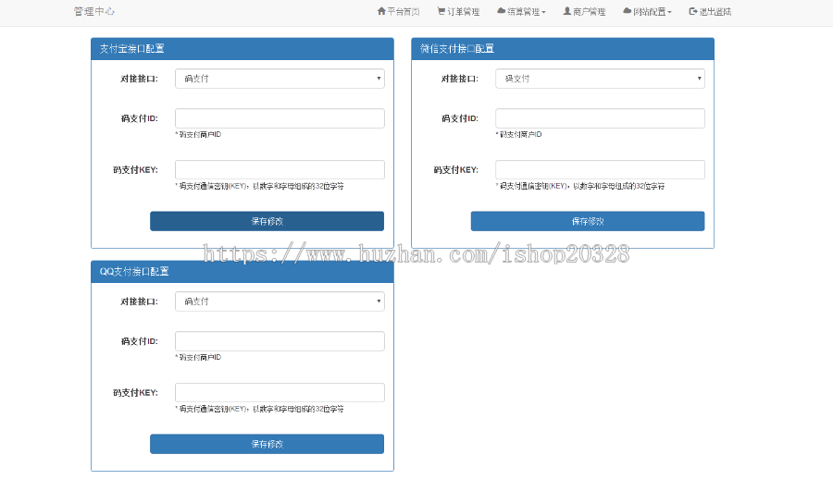Click 退出登陆 to log out
833x504 pixels.
coord(710,12)
